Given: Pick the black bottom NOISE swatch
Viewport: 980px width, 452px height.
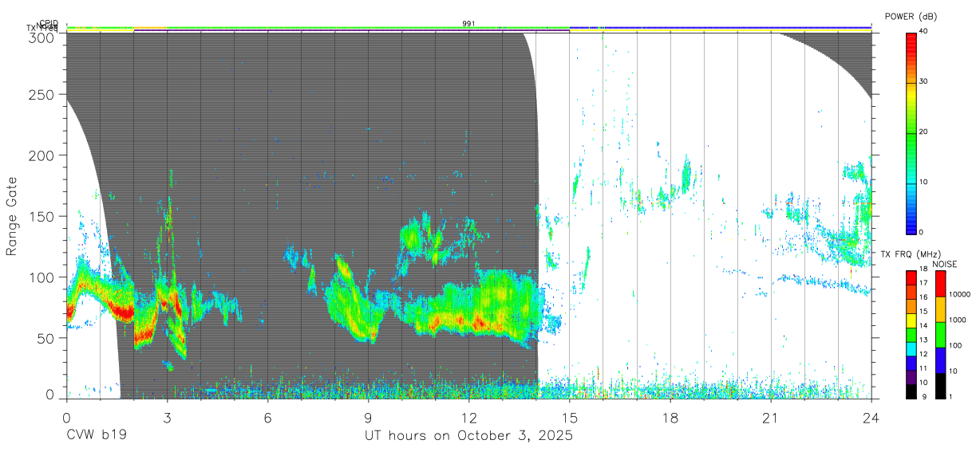Looking at the screenshot, I should click(941, 386).
